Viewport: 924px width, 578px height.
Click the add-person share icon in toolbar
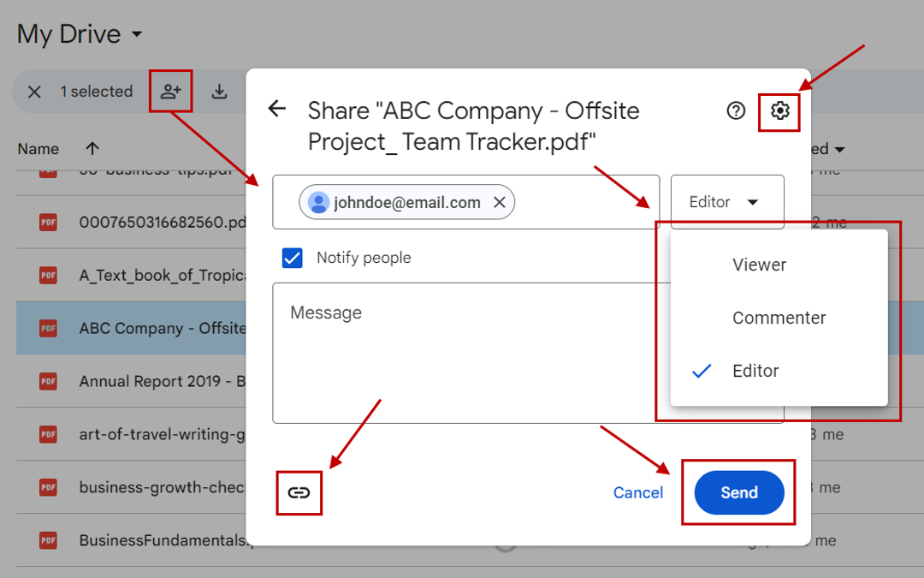(170, 90)
